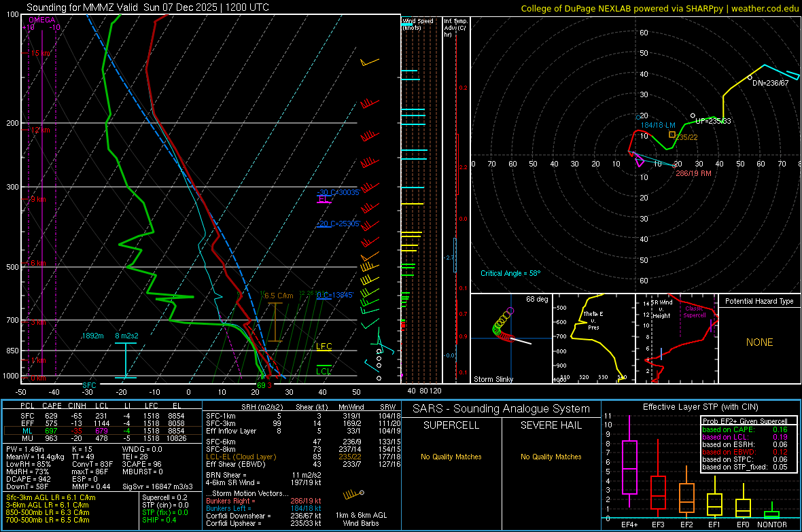Viewport: 802px width, 532px height.
Task: Click the 9 km height marker
Action: point(38,199)
